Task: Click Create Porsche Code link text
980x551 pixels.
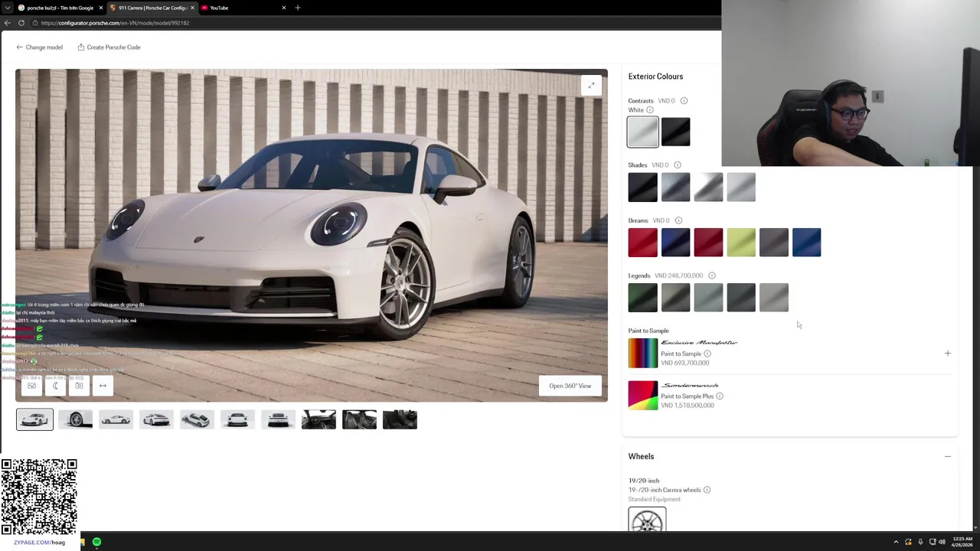Action: 113,47
